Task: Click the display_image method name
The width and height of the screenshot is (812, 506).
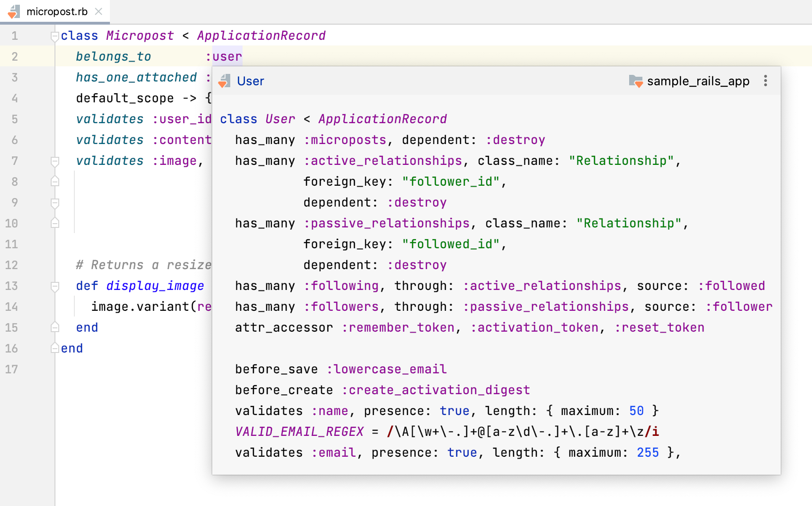Action: pos(155,286)
